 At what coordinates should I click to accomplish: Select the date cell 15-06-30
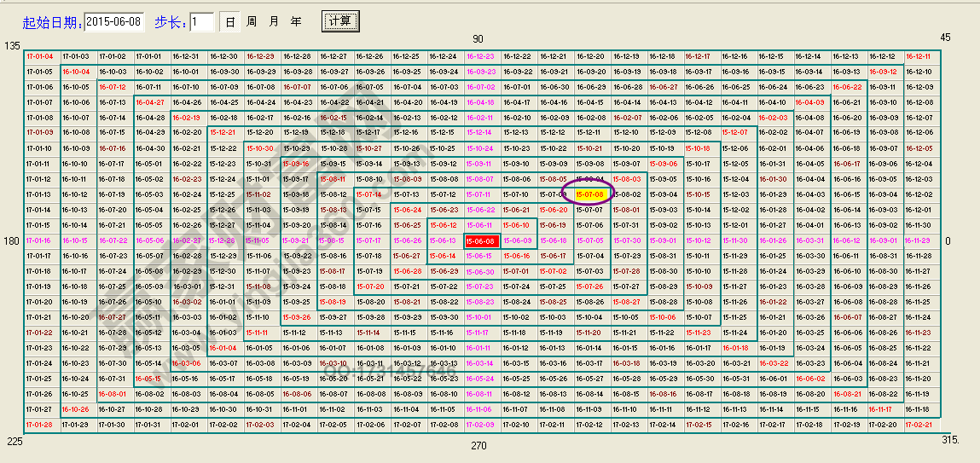[479, 271]
